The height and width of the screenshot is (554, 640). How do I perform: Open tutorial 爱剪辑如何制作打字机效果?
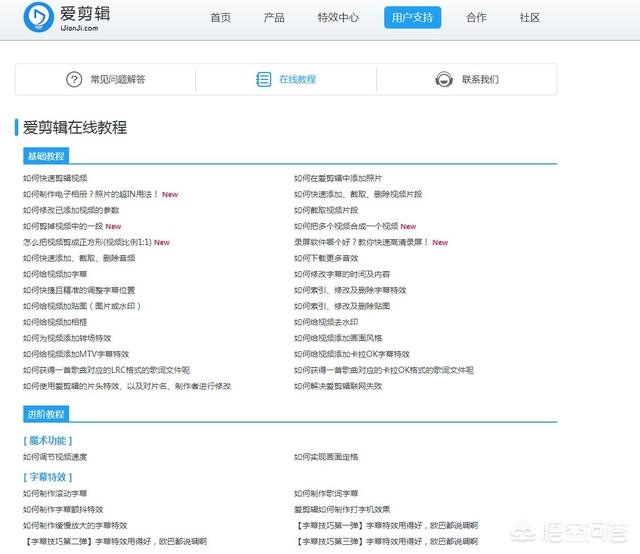342,509
